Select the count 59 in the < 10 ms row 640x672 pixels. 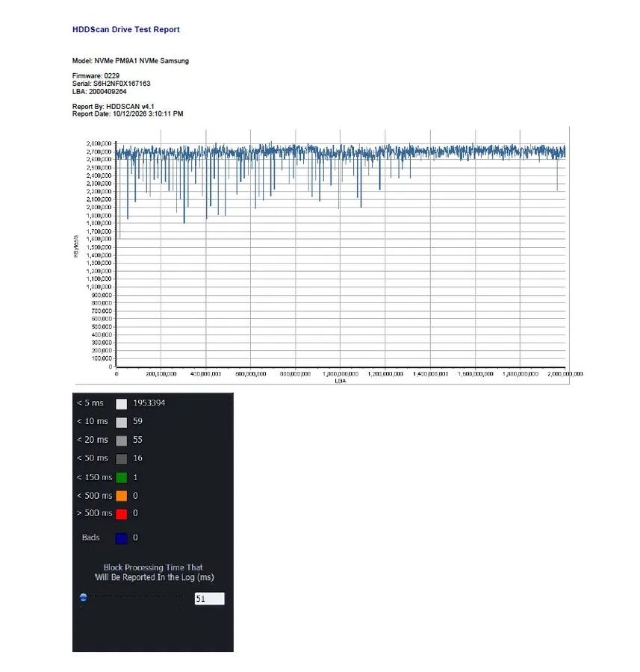click(x=137, y=421)
